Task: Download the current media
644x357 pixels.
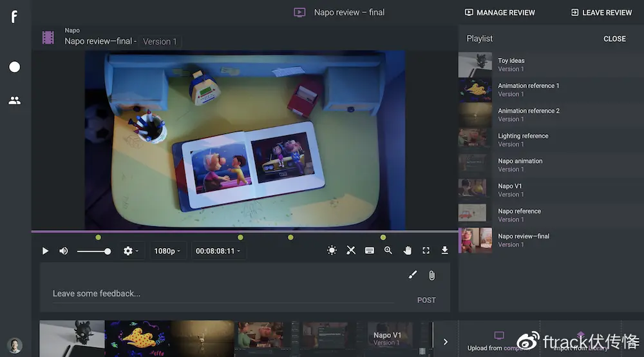Action: (445, 250)
